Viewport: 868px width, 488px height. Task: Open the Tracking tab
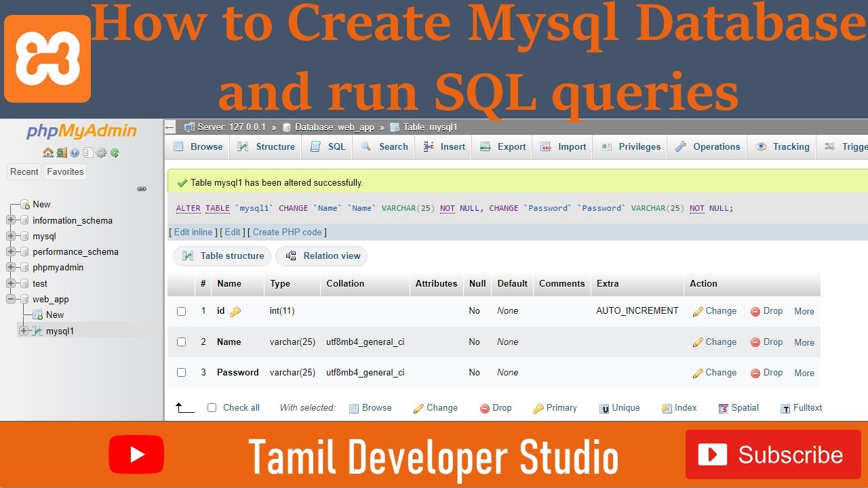[x=783, y=147]
